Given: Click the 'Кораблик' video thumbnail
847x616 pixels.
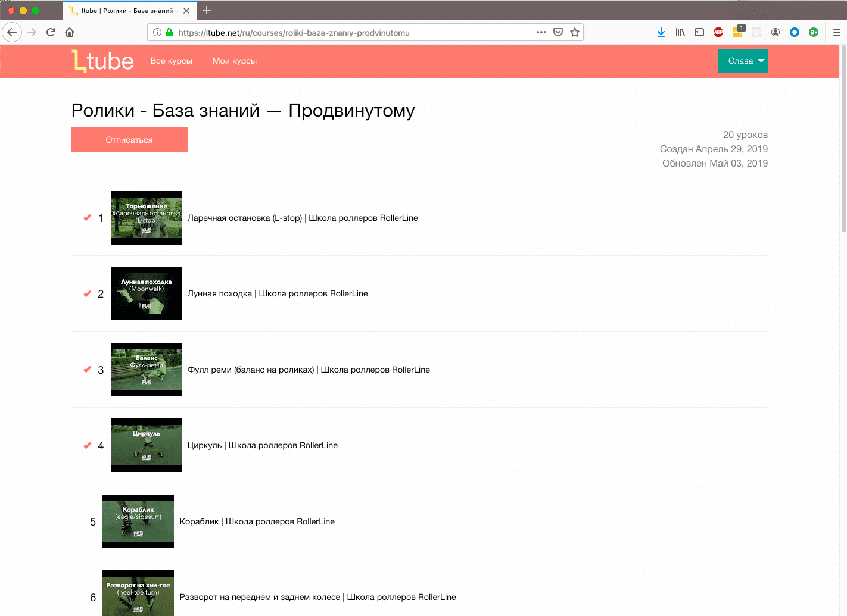Looking at the screenshot, I should (x=138, y=521).
